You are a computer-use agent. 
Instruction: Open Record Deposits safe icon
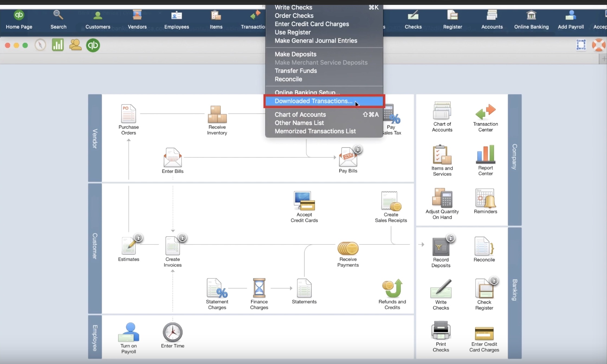tap(441, 247)
